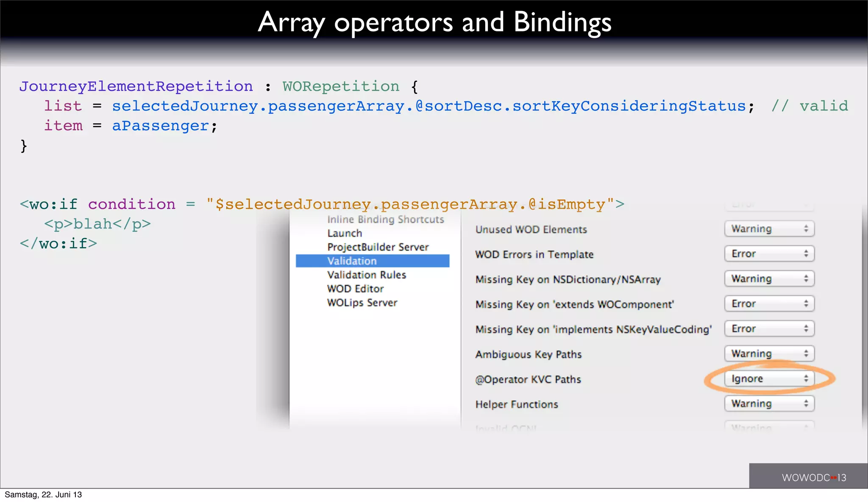Select the Launch preference page
The width and height of the screenshot is (868, 502).
coord(345,233)
